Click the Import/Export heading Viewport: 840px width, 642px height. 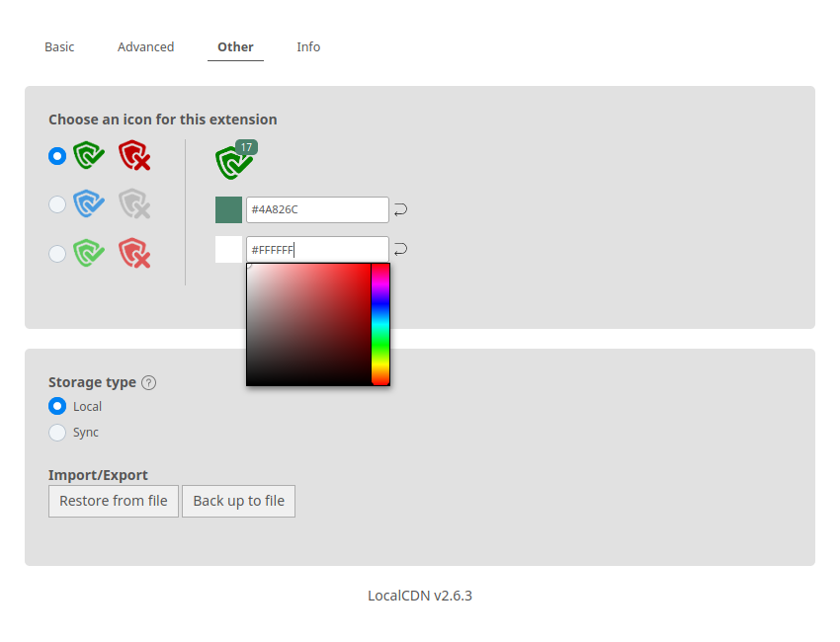coord(98,475)
